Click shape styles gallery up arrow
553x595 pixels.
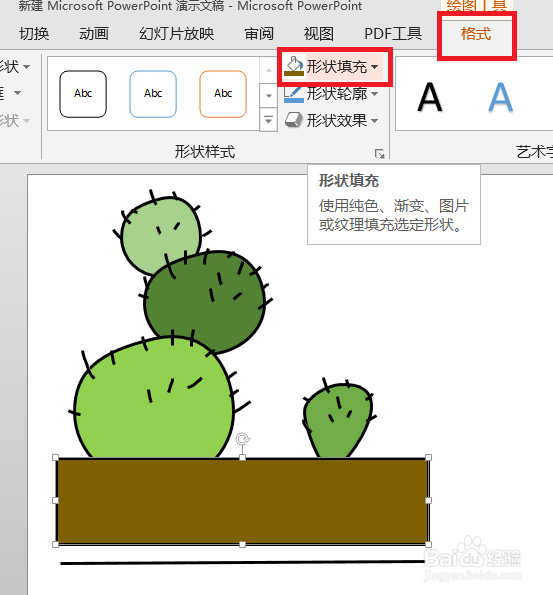coord(269,70)
